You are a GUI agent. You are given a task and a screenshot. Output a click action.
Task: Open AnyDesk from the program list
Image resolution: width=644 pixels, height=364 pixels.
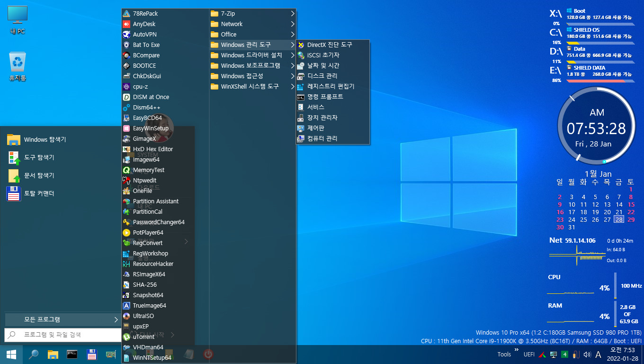coord(165,24)
